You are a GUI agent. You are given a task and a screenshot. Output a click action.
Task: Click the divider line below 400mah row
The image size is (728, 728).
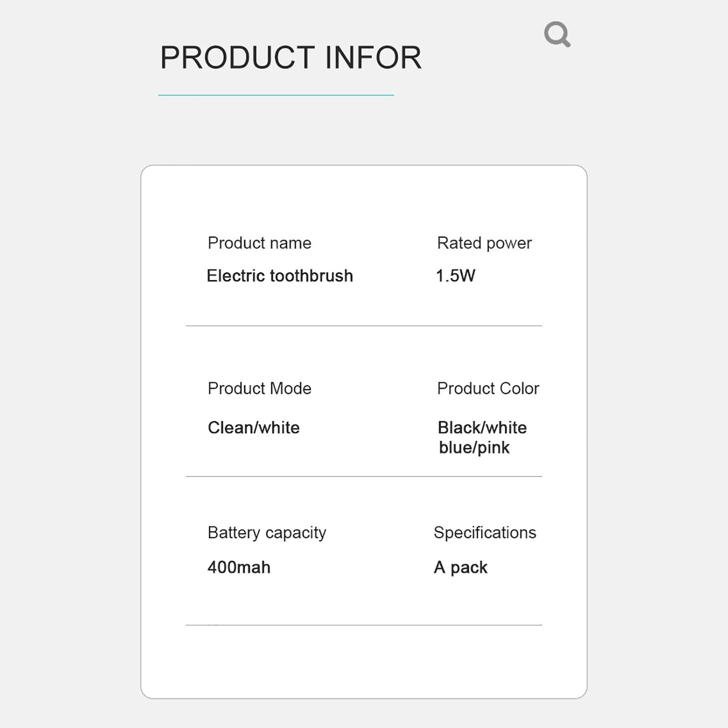click(x=364, y=625)
